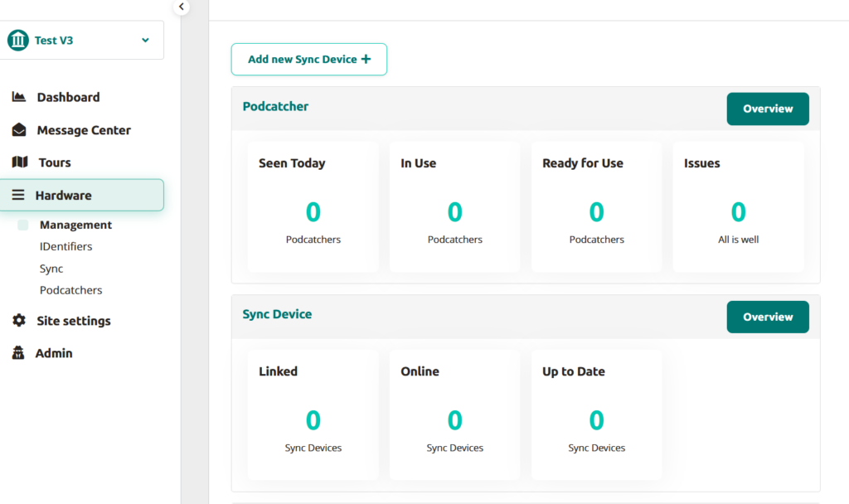Select the Seen Today stat card
This screenshot has height=504, width=849.
313,206
